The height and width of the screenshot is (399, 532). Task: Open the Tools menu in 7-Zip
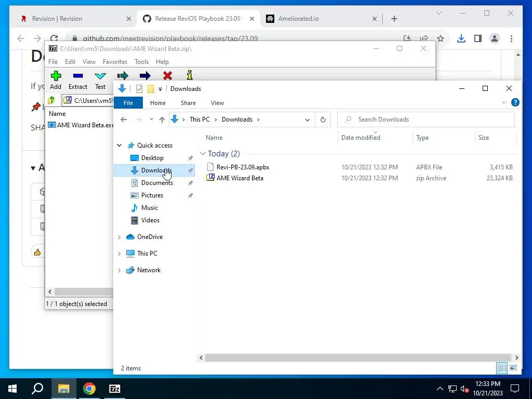(x=141, y=62)
